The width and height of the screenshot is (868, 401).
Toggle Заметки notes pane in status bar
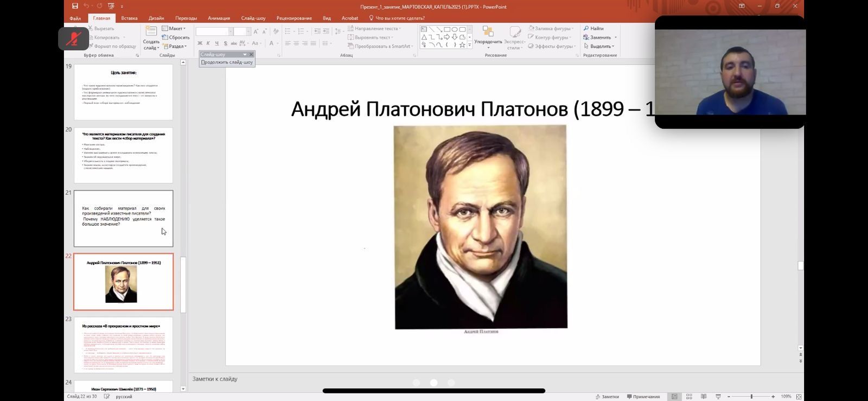(x=607, y=397)
